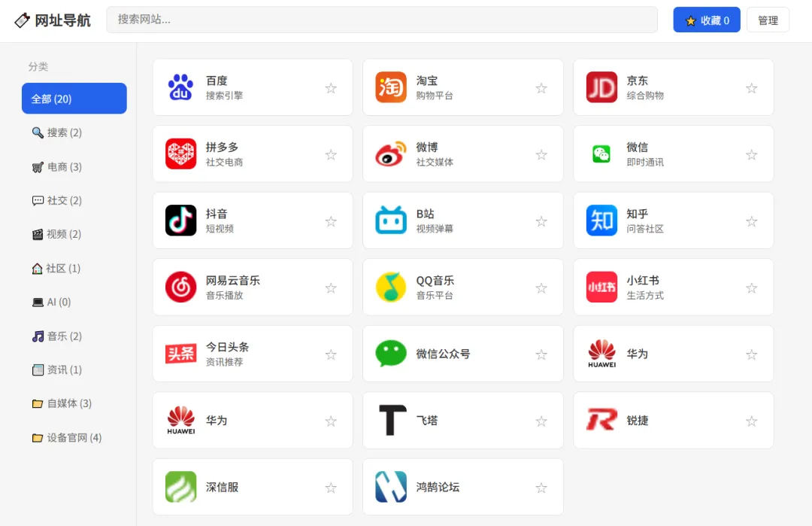Open the Douyin TikTok note icon
The height and width of the screenshot is (526, 812).
tap(180, 220)
